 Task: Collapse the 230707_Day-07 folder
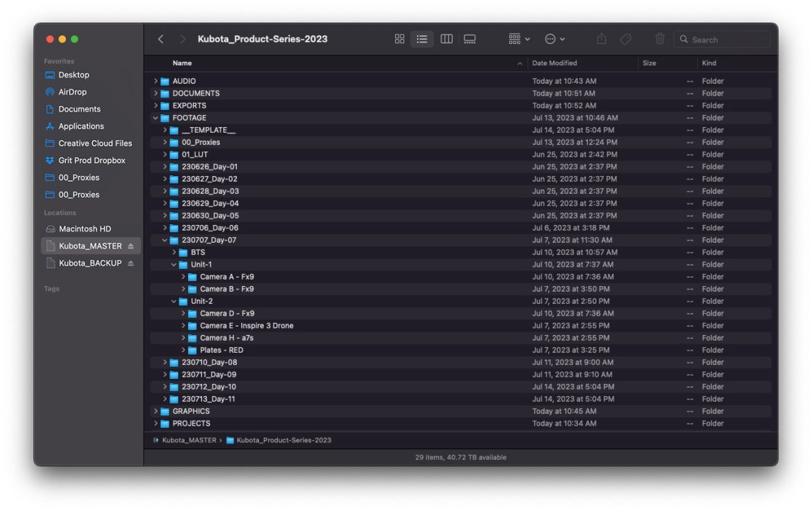click(x=165, y=240)
